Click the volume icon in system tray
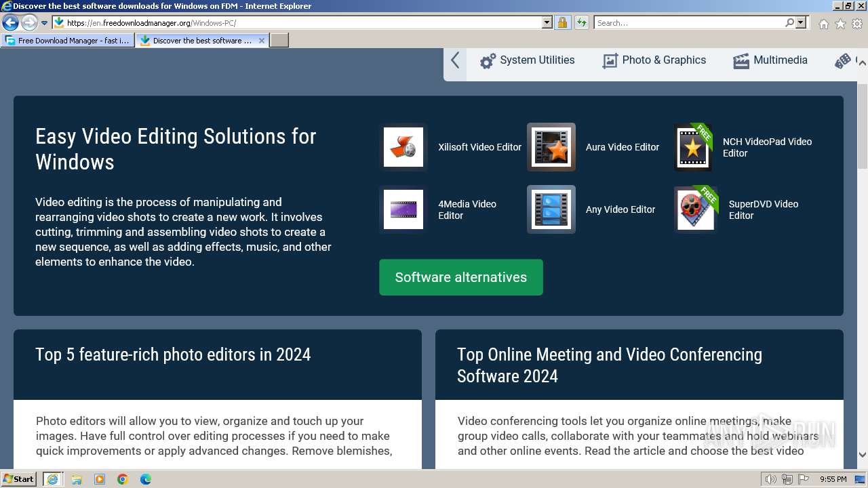This screenshot has width=868, height=488. [x=771, y=479]
